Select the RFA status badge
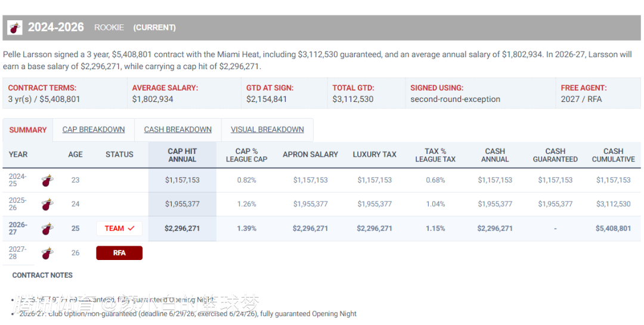 pyautogui.click(x=119, y=253)
